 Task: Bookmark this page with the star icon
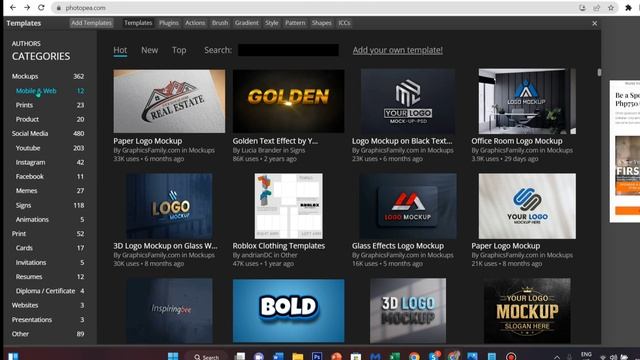[611, 8]
